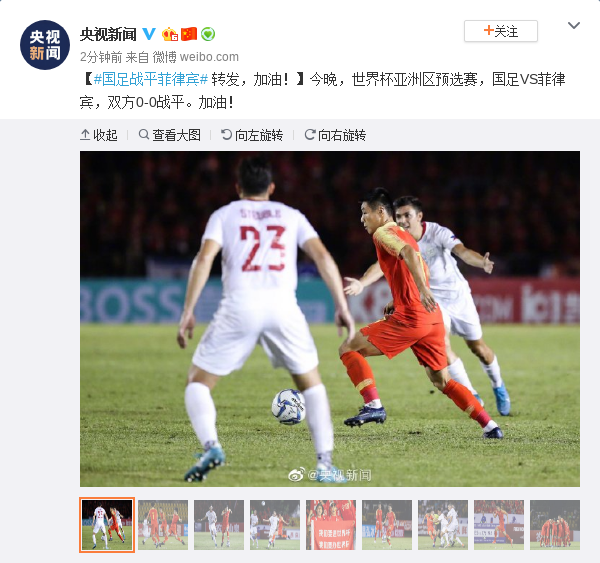Screen dimensions: 600x563
Task: Click the 央视新闻 round profile avatar
Action: [x=45, y=45]
